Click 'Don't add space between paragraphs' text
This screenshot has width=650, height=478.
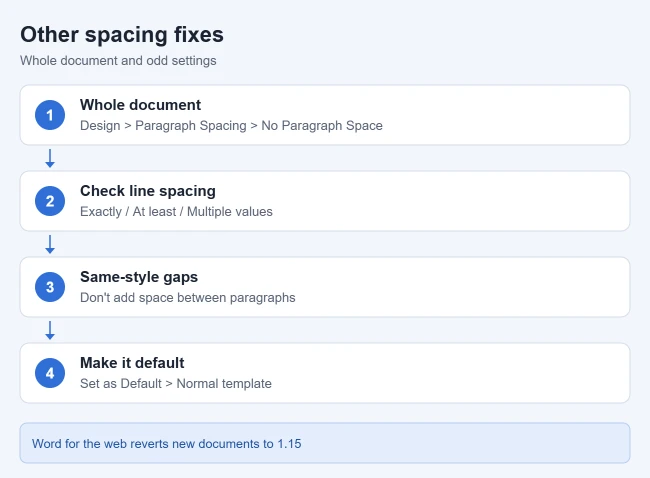point(188,298)
